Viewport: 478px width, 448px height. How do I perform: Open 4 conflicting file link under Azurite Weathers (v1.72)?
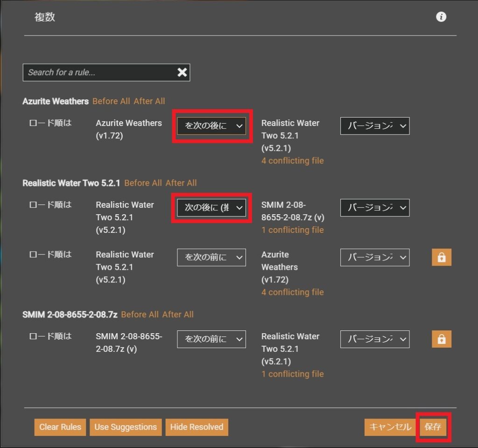(292, 292)
